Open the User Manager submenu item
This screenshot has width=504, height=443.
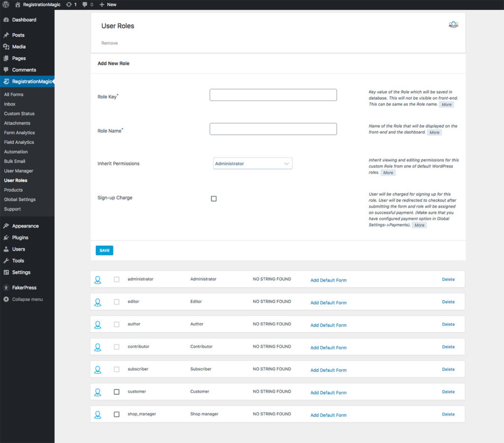point(19,171)
